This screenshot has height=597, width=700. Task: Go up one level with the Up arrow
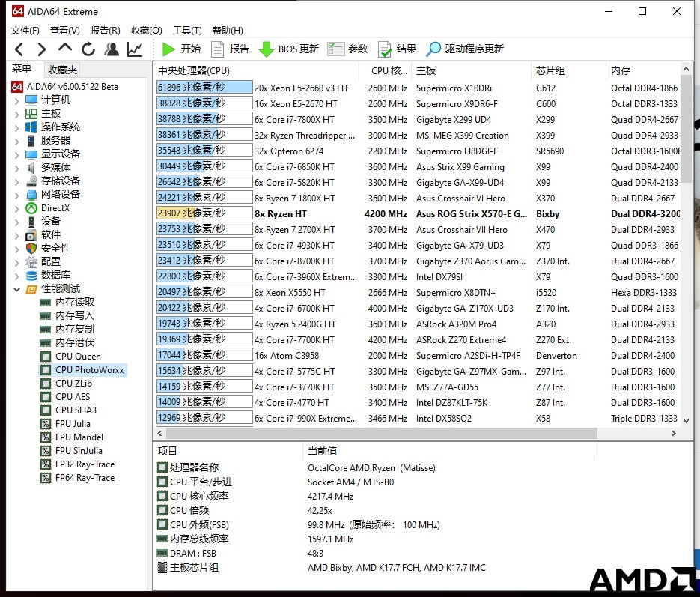click(x=65, y=48)
